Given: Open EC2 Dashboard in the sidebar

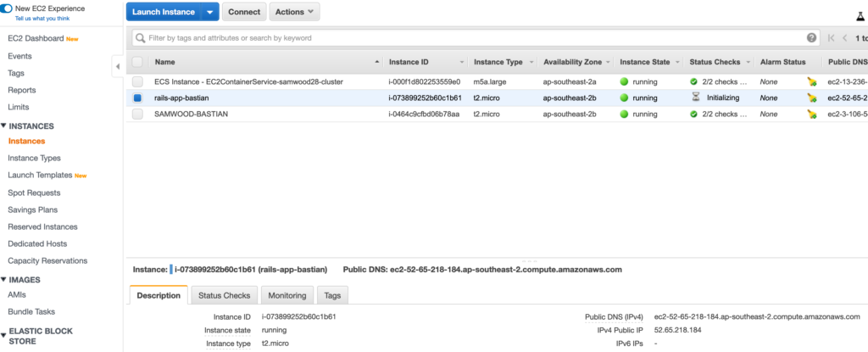Looking at the screenshot, I should click(36, 39).
